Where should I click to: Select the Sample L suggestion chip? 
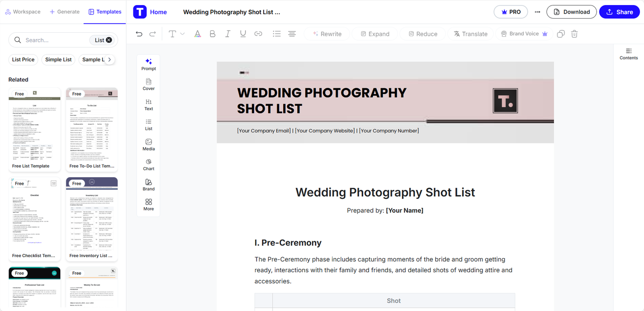pyautogui.click(x=93, y=59)
